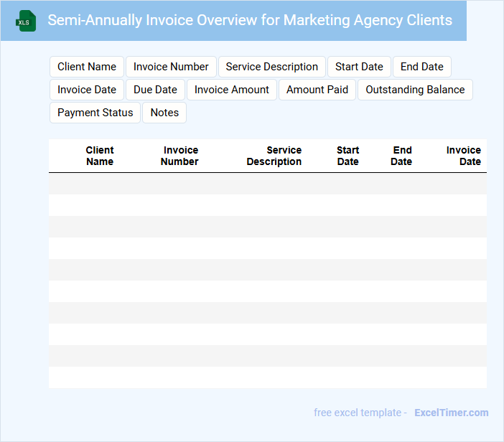This screenshot has width=504, height=442.
Task: Open the ExcelTimer.com link
Action: [x=452, y=413]
